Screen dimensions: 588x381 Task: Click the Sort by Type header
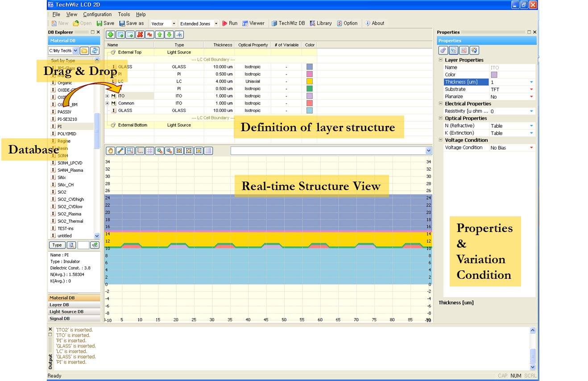[70, 60]
